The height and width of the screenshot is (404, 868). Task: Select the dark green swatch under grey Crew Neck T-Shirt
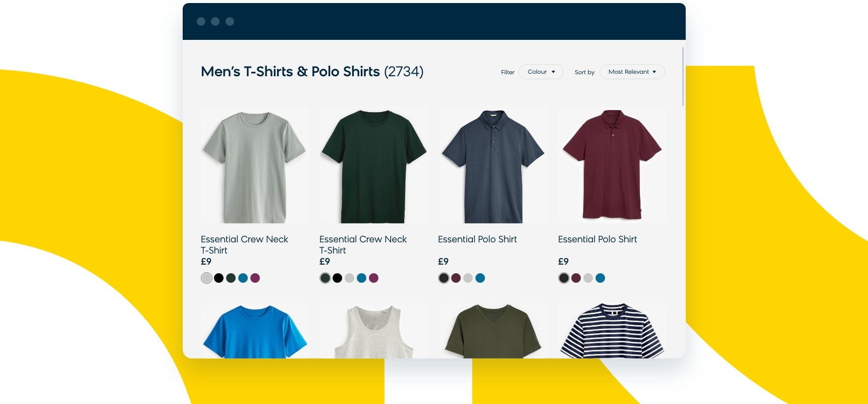231,278
